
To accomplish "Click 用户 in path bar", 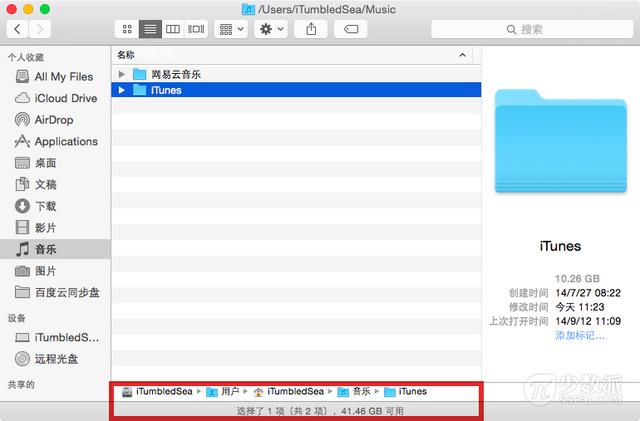I will [223, 392].
